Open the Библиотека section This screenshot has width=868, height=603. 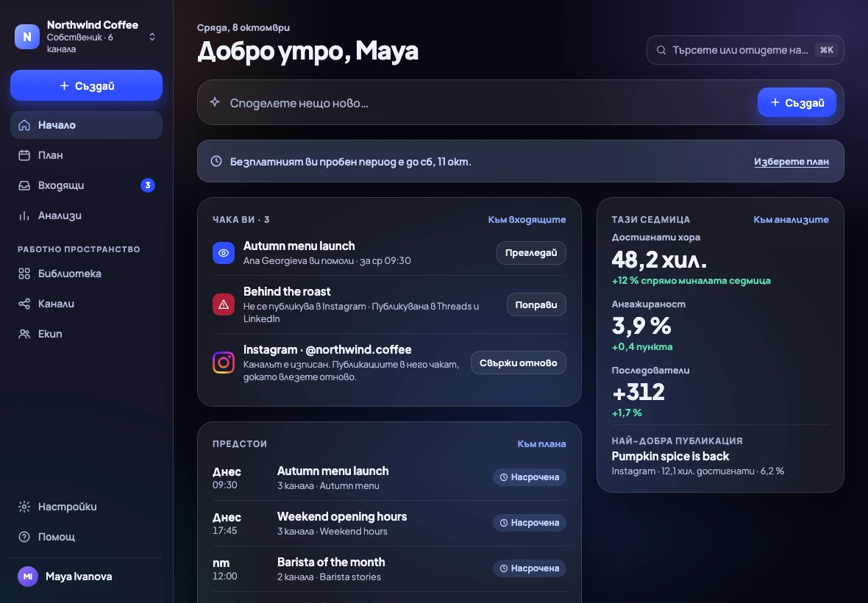click(x=86, y=274)
